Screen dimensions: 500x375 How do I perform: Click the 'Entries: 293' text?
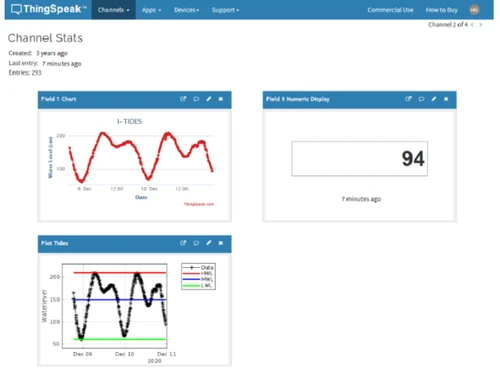coord(25,73)
